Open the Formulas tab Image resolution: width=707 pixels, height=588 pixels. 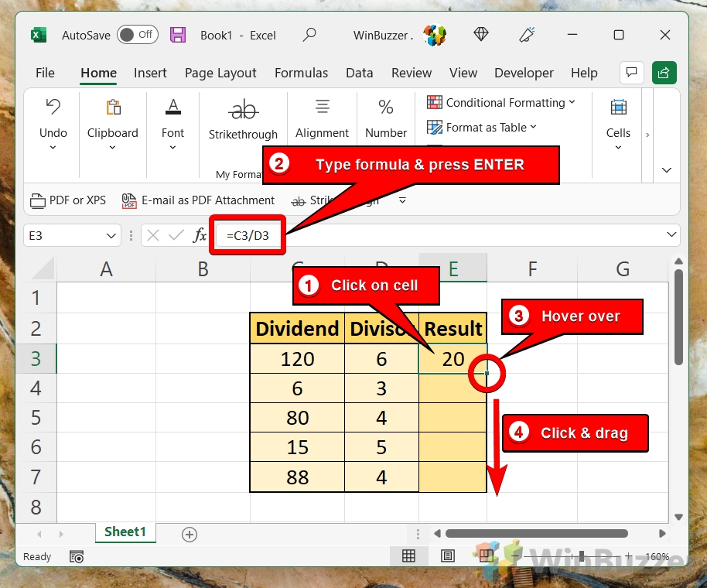pyautogui.click(x=301, y=73)
